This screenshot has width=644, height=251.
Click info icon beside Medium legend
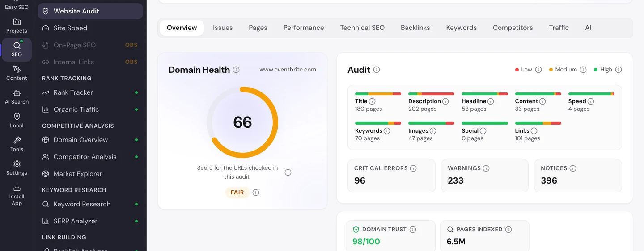[x=583, y=70]
